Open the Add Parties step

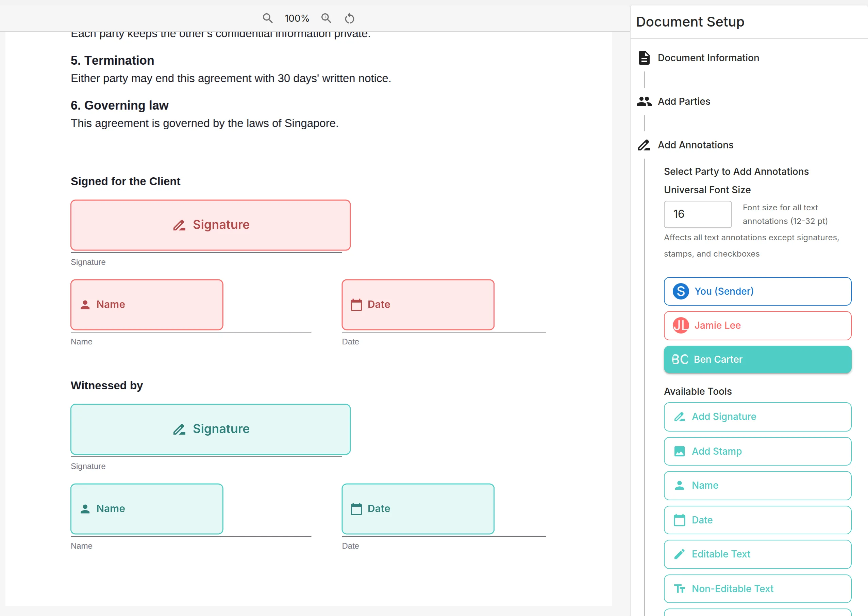[684, 101]
